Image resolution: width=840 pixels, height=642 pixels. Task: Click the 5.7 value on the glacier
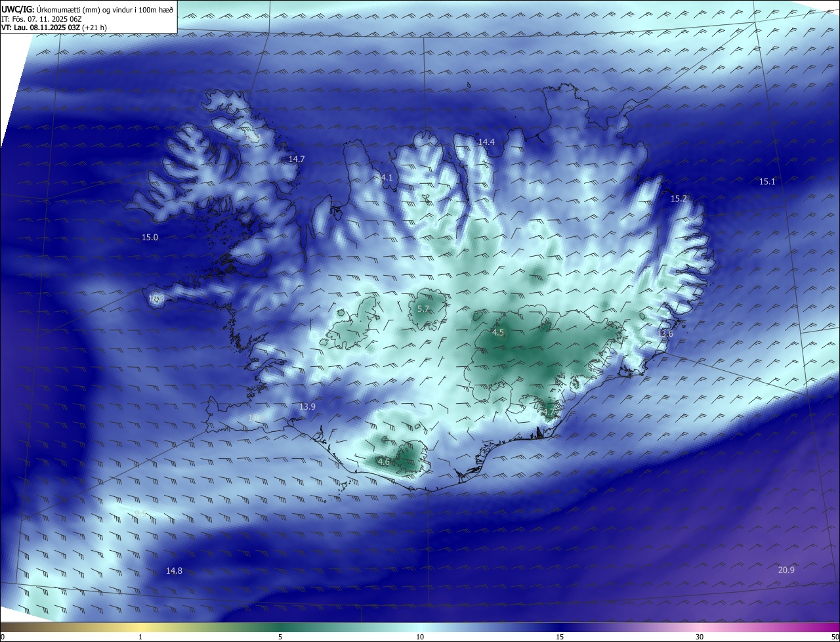click(x=423, y=309)
